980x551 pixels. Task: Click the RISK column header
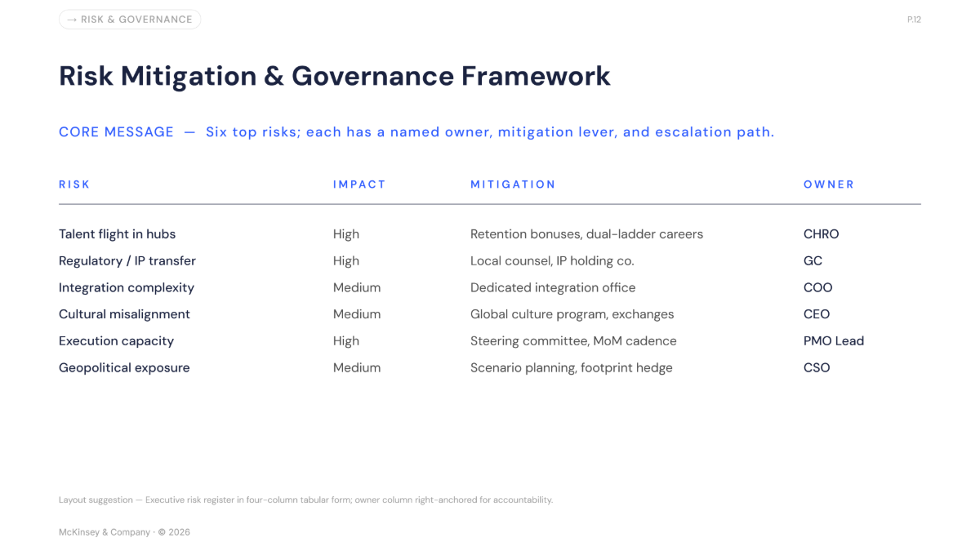click(x=74, y=184)
